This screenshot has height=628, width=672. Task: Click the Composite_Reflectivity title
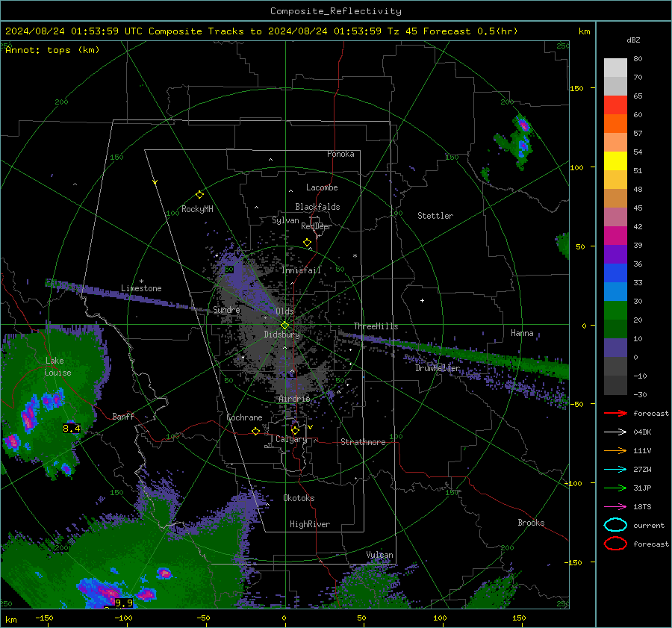tap(336, 11)
